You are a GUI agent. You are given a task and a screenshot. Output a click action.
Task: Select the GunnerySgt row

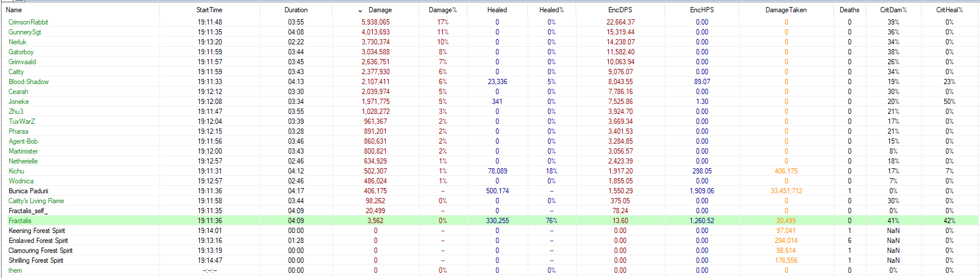point(25,32)
